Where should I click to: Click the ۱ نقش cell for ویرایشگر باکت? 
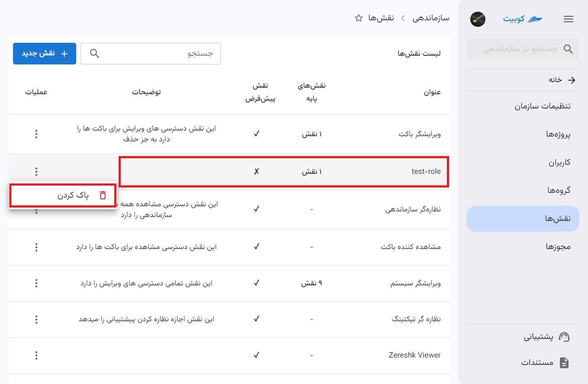[x=312, y=134]
